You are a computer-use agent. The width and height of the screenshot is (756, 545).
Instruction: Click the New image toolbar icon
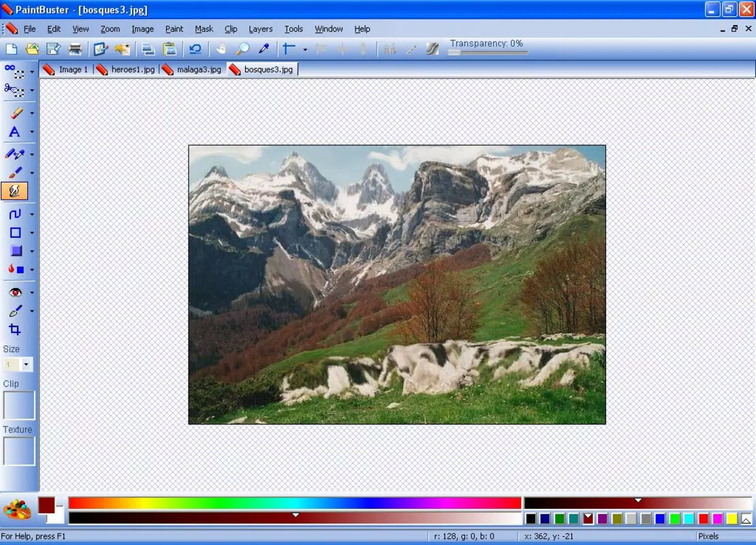pyautogui.click(x=11, y=49)
